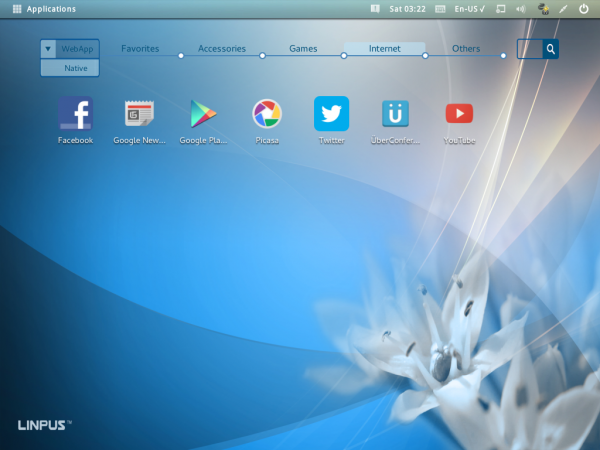Click the page dot after Accessories
Viewport: 600px width, 450px height.
coord(262,56)
